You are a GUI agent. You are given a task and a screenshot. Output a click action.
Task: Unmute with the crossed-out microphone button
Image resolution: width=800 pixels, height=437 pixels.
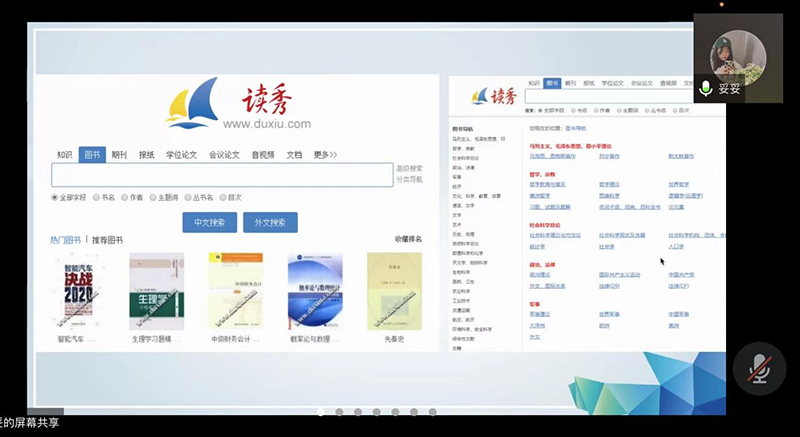[x=759, y=368]
